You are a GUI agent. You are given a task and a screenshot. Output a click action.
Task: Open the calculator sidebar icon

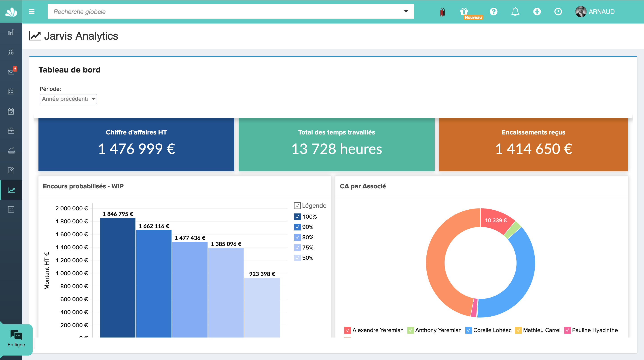[11, 209]
